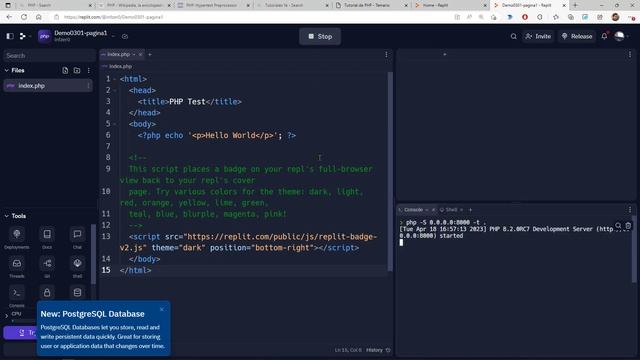Open the Docs tool
Viewport: 640px width, 360px height.
tap(47, 238)
